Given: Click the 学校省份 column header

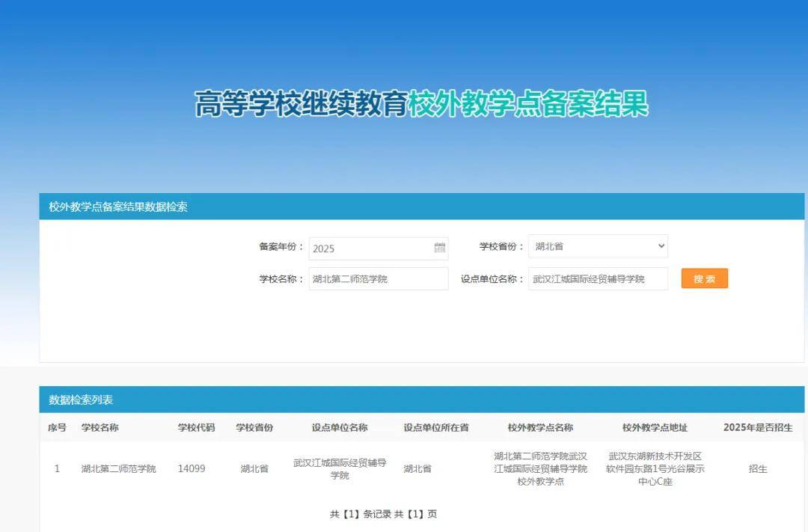Looking at the screenshot, I should click(x=254, y=427).
